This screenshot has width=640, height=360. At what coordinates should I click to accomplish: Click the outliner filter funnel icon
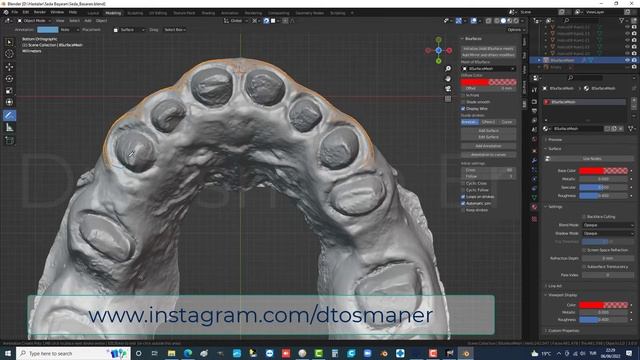622,20
